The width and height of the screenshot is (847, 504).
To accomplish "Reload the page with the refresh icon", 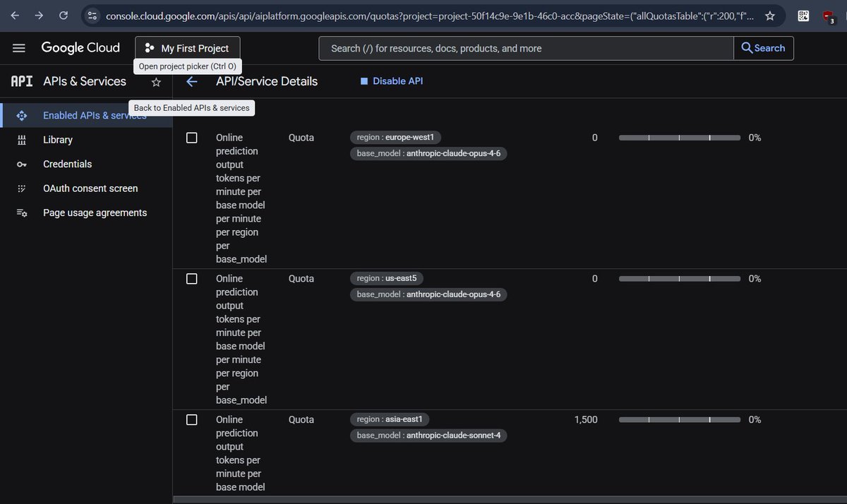I will [64, 15].
